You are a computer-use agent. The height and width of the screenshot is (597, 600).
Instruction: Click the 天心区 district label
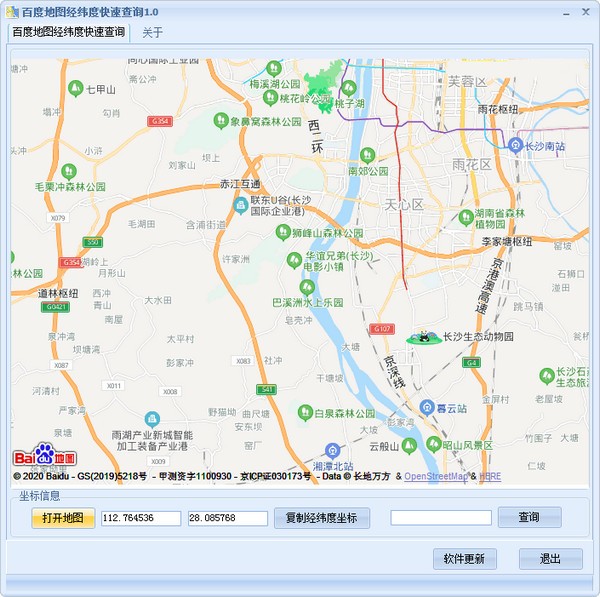404,205
